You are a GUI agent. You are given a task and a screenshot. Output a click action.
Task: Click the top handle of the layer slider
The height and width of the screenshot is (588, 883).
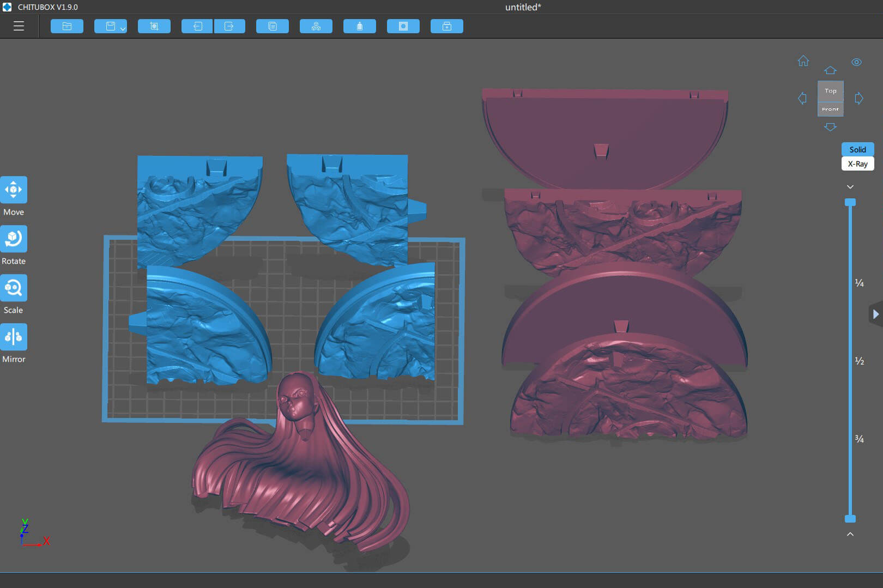(850, 202)
